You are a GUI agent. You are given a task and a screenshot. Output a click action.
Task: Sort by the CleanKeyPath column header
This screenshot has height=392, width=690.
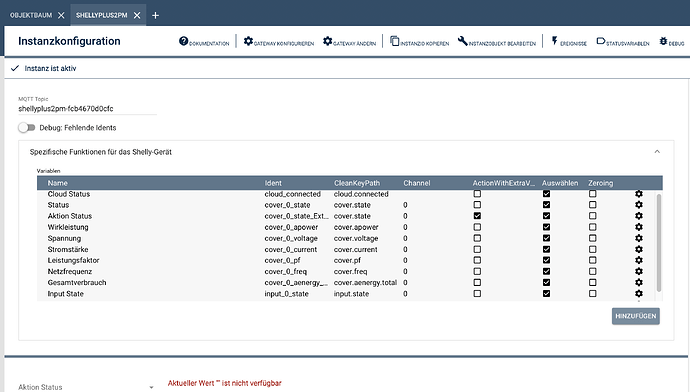click(x=357, y=183)
